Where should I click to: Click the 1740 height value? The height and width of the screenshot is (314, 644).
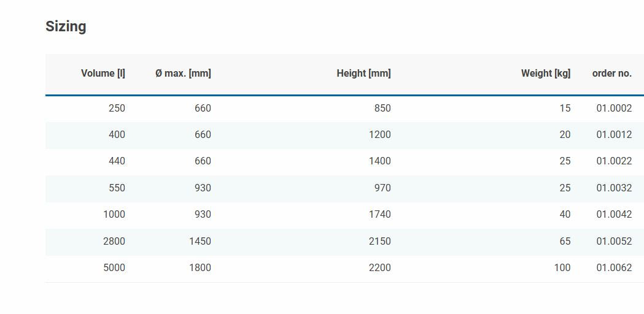[x=379, y=215]
